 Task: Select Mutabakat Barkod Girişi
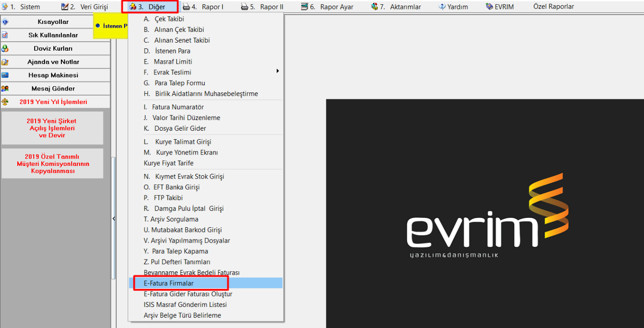tap(206, 230)
